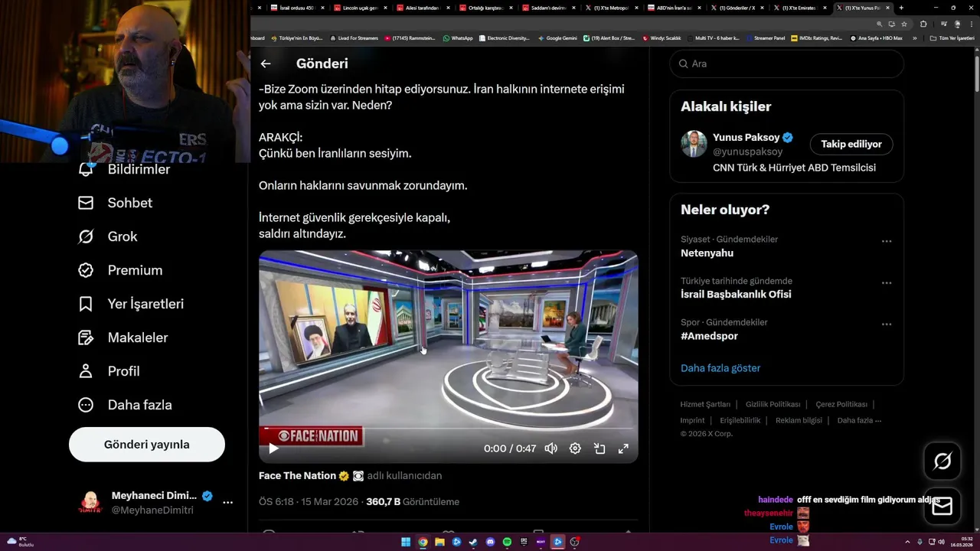The width and height of the screenshot is (980, 551).
Task: Switch to the ABD'nin İran'a tab
Action: point(673,8)
